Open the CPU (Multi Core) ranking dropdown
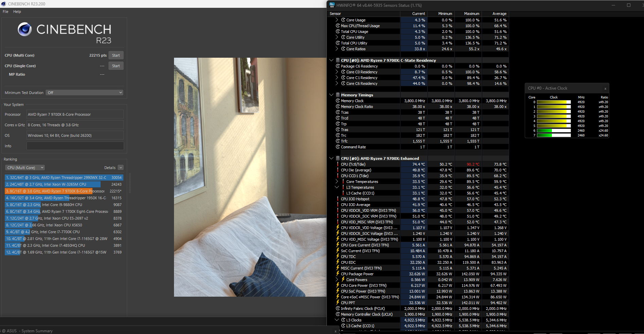Viewport: 644px width, 334px height. (x=25, y=168)
